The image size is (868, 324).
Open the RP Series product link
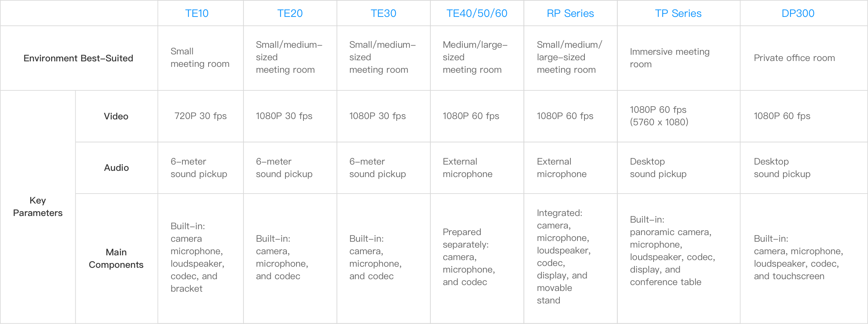click(570, 14)
